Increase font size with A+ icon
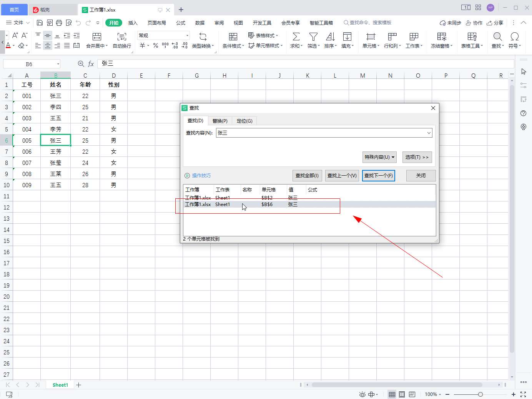The width and height of the screenshot is (532, 399). (15, 35)
